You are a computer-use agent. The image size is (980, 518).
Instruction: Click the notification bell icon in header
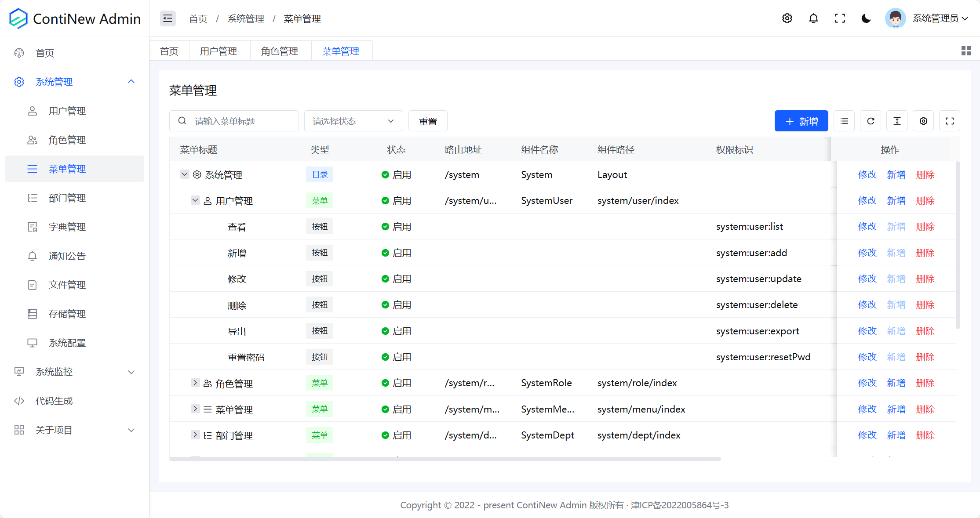pyautogui.click(x=813, y=18)
